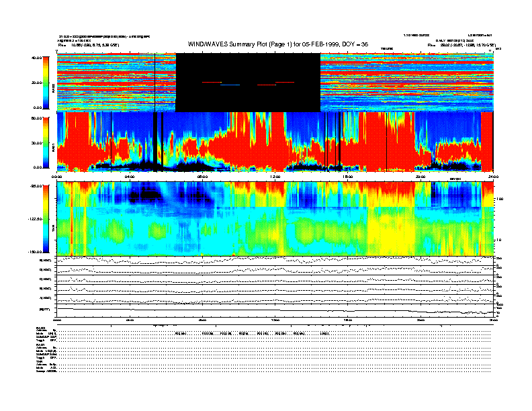
Task: Click the black data gap in the RAD2 spectrogram
Action: [248, 83]
